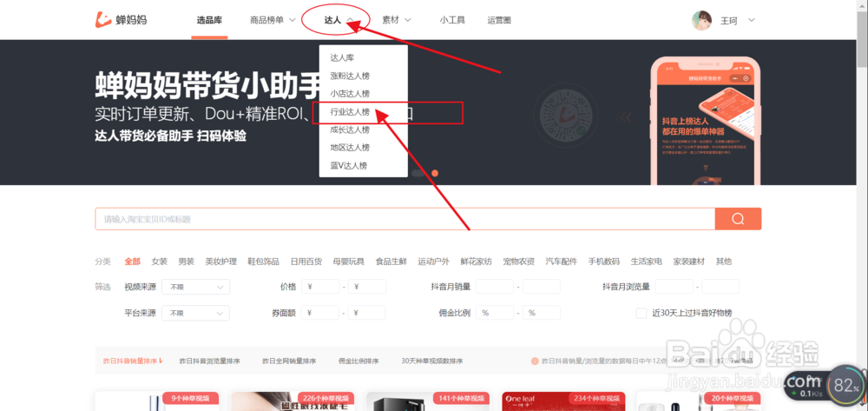Viewport: 868px width, 411px height.
Task: Select the 食品生鲜 category filter
Action: tap(391, 262)
